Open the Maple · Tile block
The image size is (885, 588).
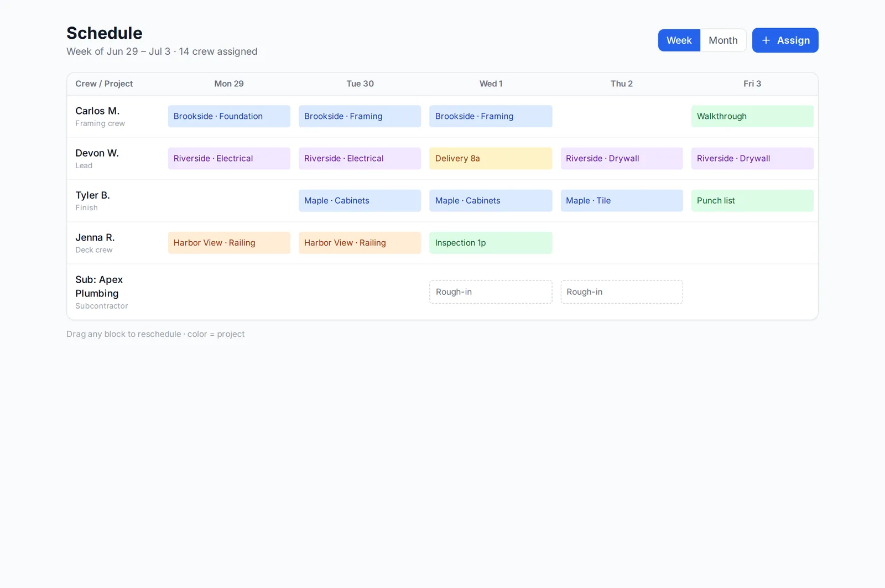(622, 201)
